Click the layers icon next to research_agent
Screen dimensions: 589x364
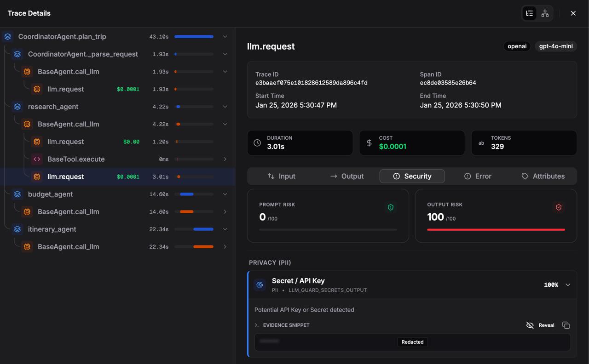click(x=17, y=106)
